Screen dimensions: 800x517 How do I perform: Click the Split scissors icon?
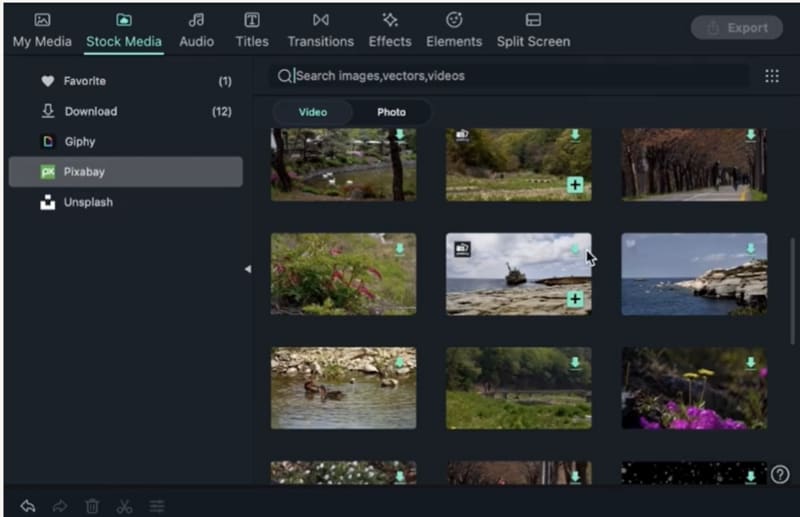pos(124,506)
